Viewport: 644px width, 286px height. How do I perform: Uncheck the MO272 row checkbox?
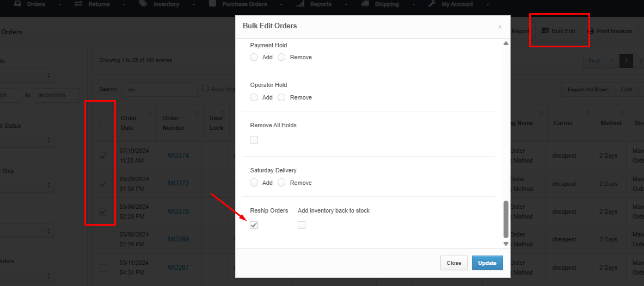tap(103, 184)
